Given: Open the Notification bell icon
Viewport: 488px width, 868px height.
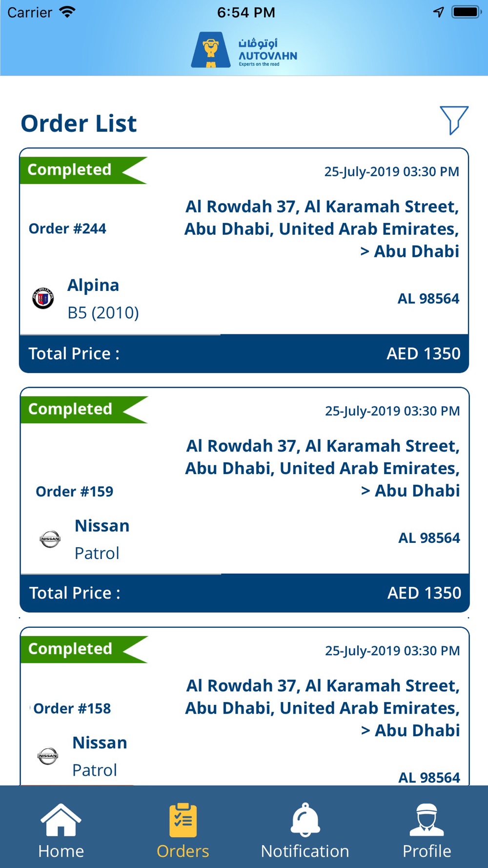Looking at the screenshot, I should click(x=305, y=819).
